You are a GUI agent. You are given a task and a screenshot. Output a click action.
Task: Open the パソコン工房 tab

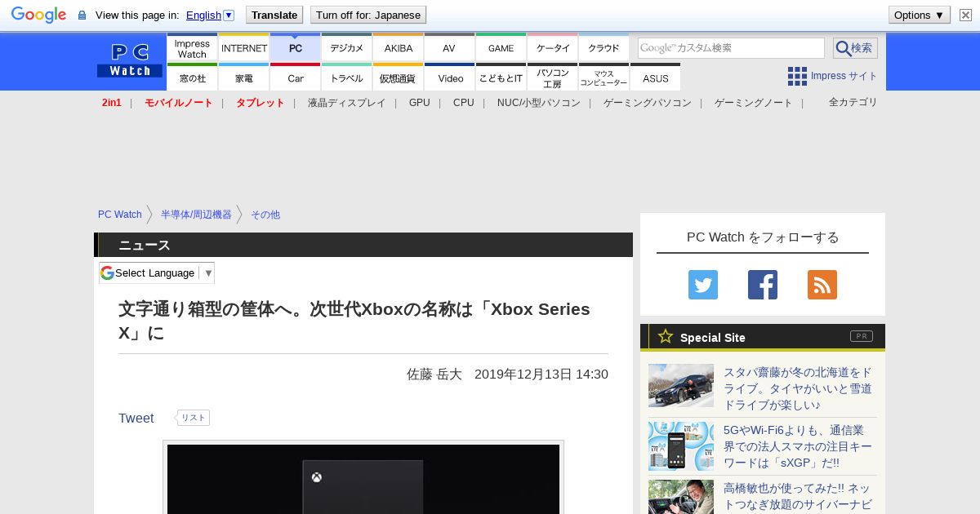(x=553, y=78)
